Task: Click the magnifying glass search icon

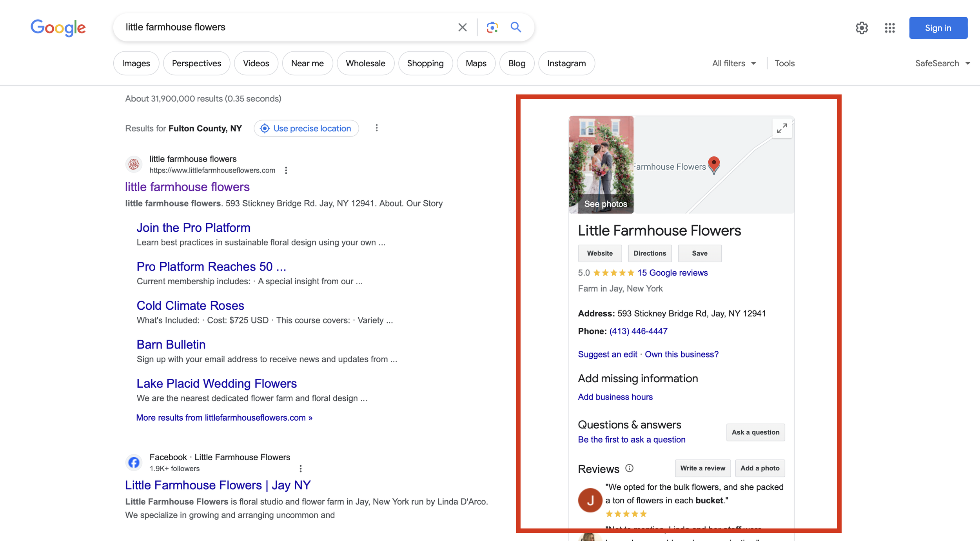Action: coord(515,27)
